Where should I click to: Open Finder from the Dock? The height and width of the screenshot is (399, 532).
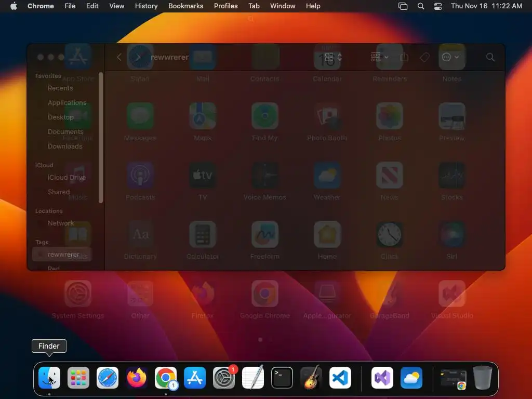(49, 378)
